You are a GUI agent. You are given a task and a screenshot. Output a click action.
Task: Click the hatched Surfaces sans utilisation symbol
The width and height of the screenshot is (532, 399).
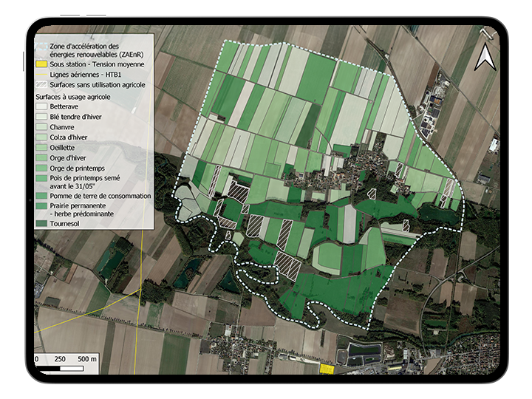coord(41,85)
